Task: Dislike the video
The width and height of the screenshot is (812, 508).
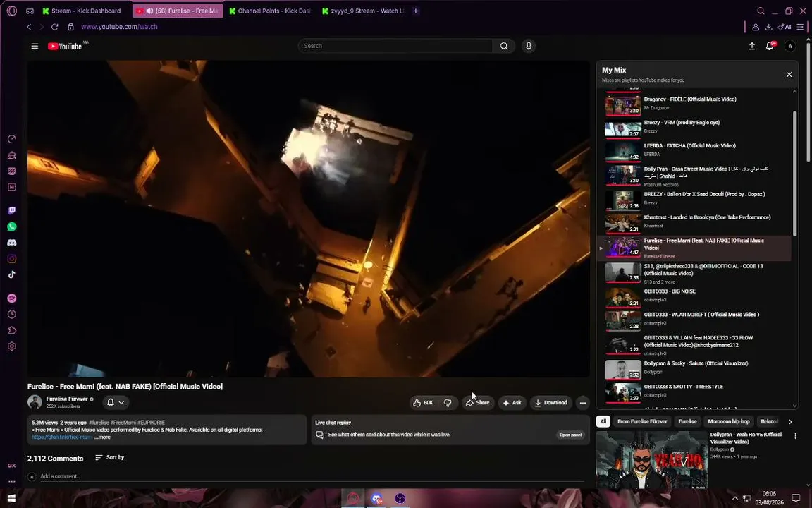Action: point(448,403)
